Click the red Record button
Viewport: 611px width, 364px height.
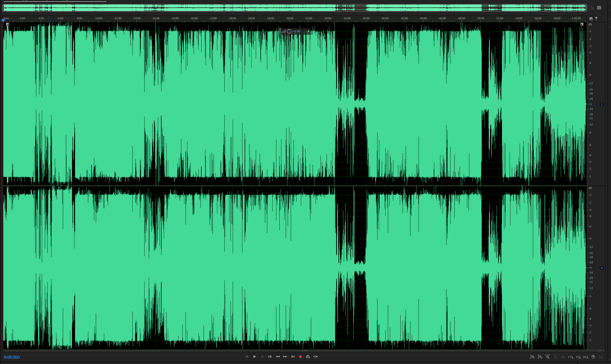pos(300,357)
